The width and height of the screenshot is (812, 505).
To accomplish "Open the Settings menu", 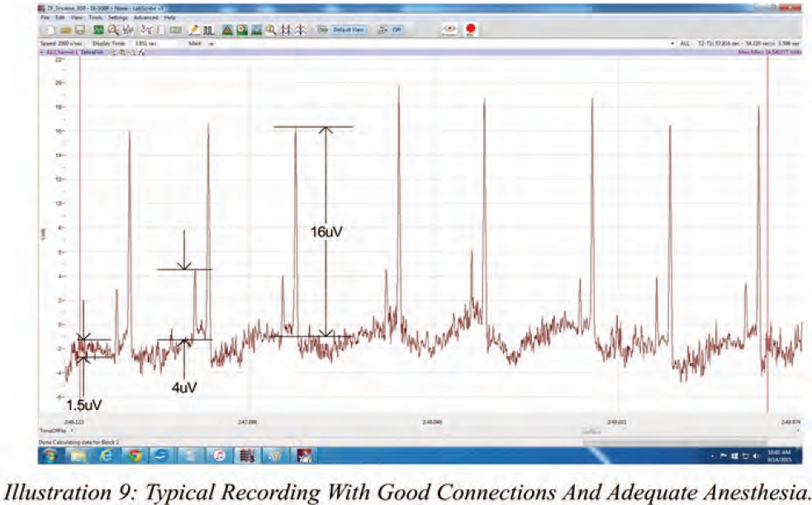I will 117,17.
